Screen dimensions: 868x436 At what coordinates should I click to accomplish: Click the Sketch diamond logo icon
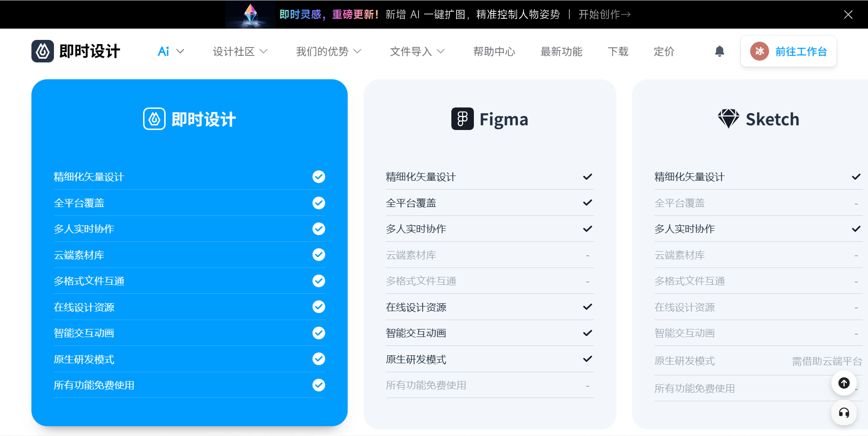tap(728, 119)
